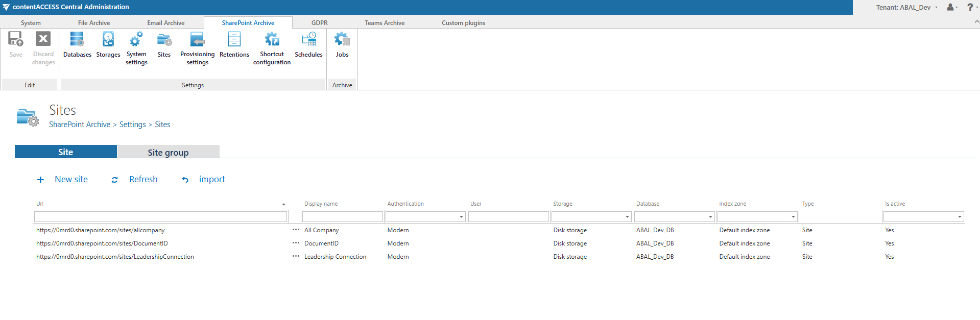Image resolution: width=980 pixels, height=320 pixels.
Task: Click the Display name filter field
Action: pyautogui.click(x=343, y=217)
